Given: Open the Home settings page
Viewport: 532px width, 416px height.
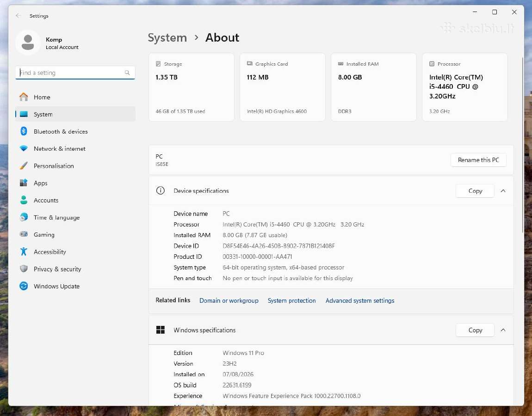Looking at the screenshot, I should click(75, 97).
